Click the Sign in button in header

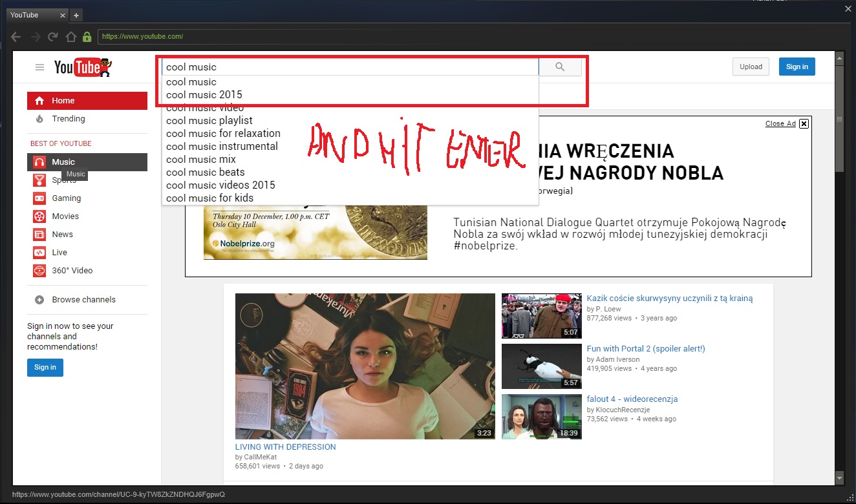click(x=797, y=67)
